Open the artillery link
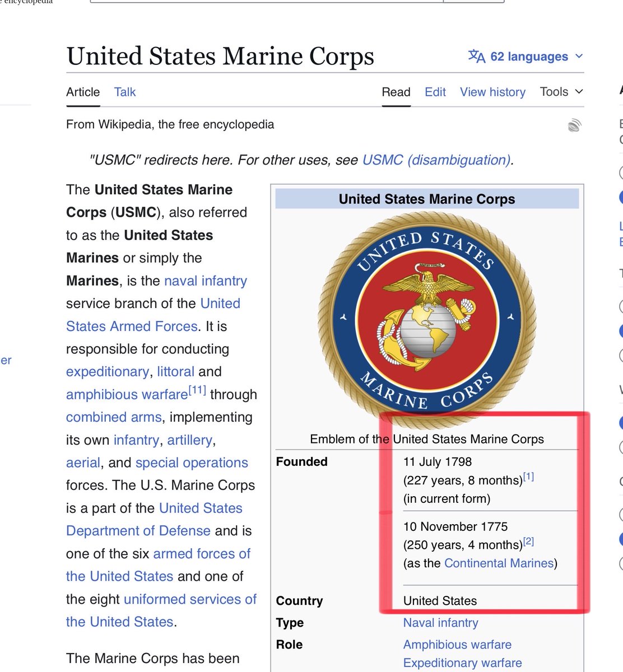This screenshot has height=672, width=623. tap(189, 440)
